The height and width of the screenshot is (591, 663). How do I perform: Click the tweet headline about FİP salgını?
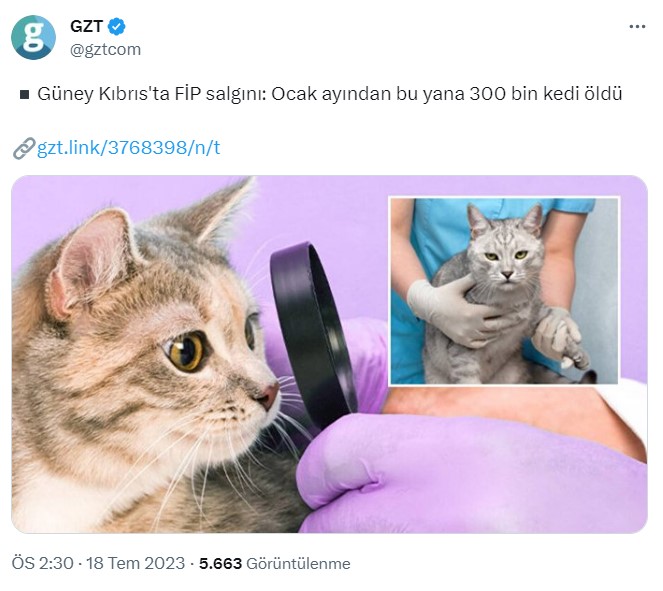(x=329, y=94)
